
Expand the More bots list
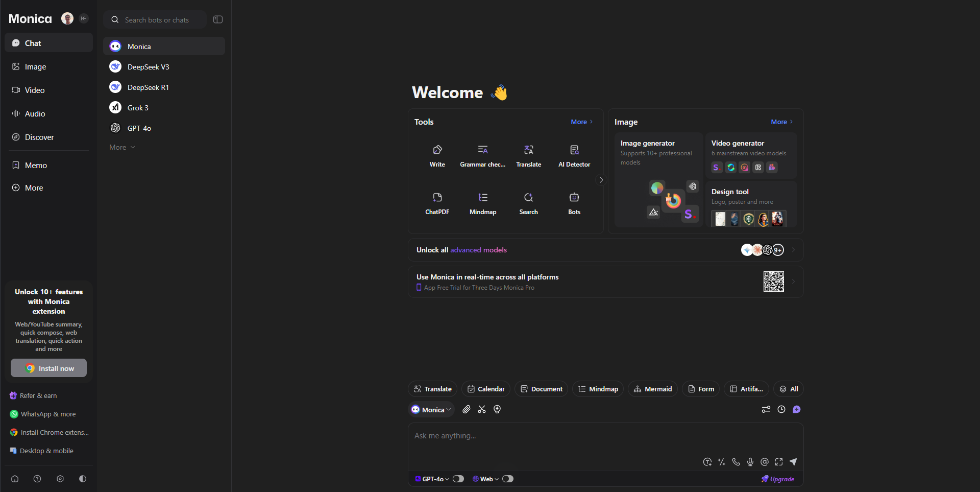(x=122, y=147)
